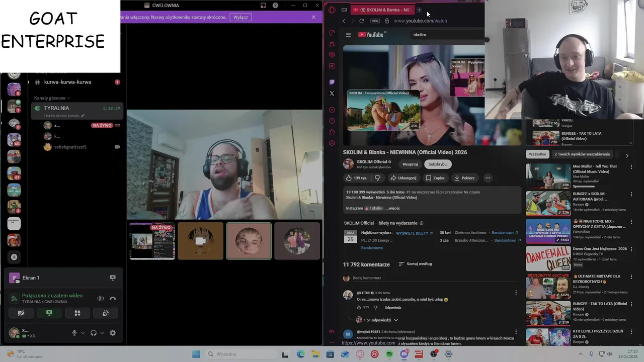The image size is (644, 362).
Task: Disconnect from the voice call
Action: [x=113, y=298]
